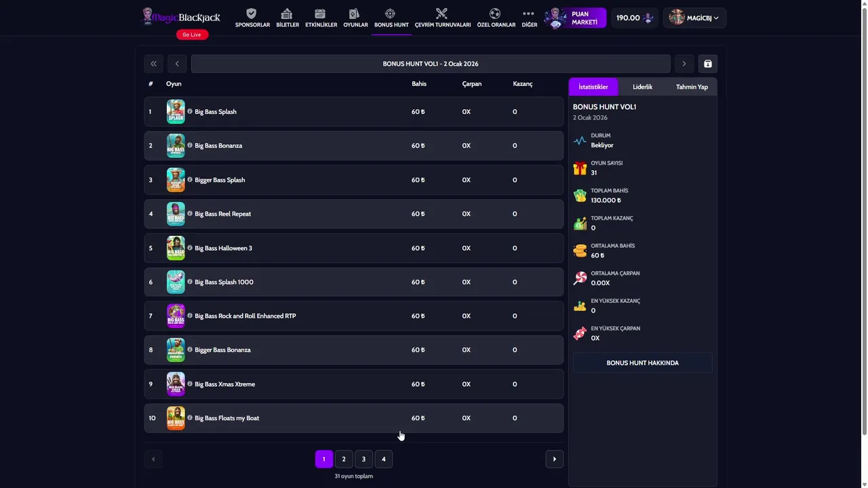Click the info icon beside Big Bass Splash 1000

click(x=190, y=281)
